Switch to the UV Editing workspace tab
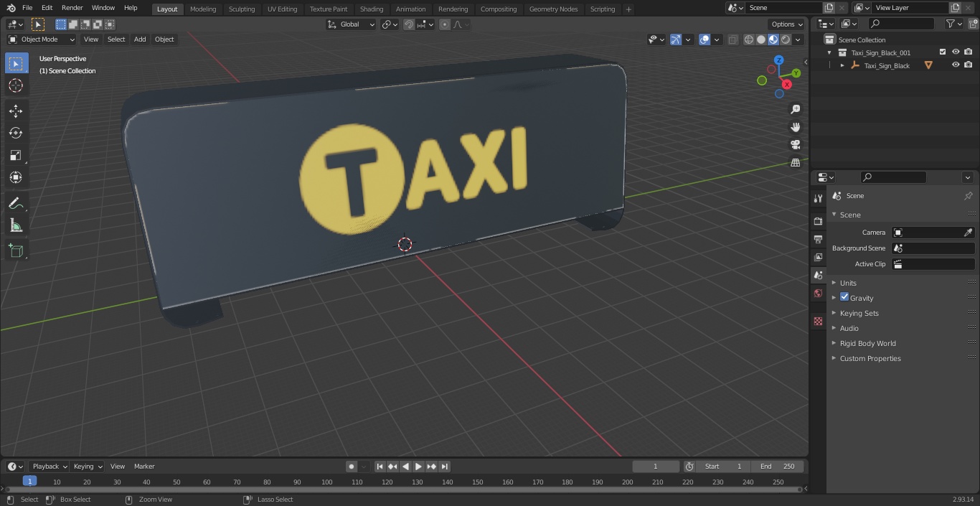 [x=282, y=9]
